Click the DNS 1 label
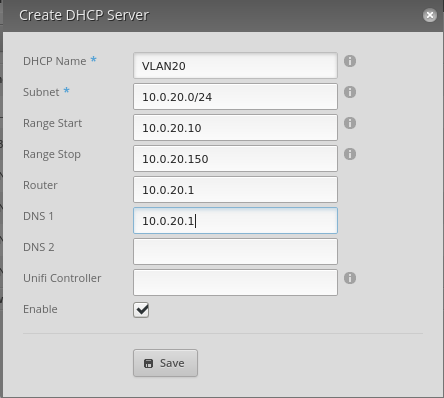The width and height of the screenshot is (444, 398). (x=38, y=216)
